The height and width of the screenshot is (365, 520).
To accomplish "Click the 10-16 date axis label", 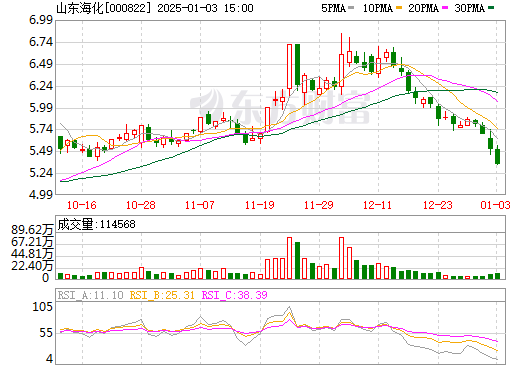I will pyautogui.click(x=82, y=205).
